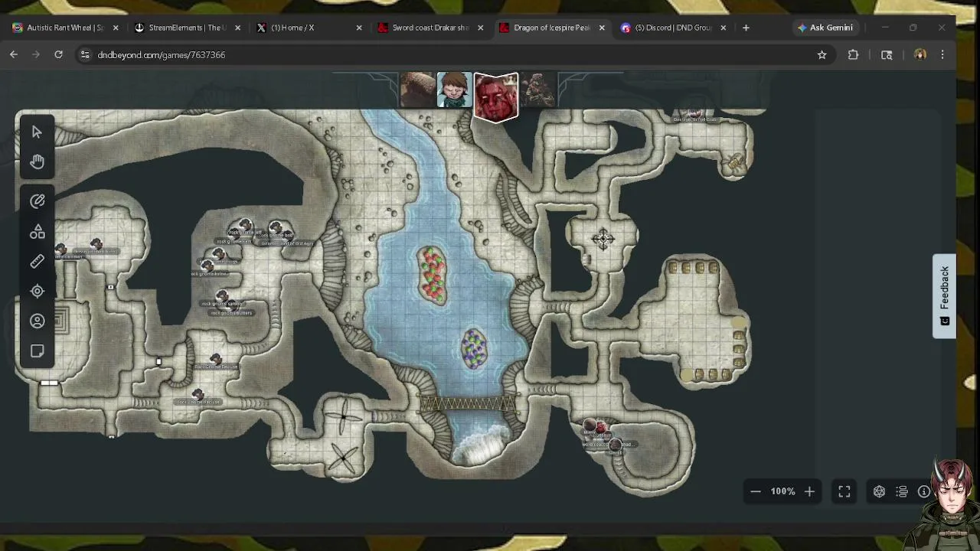The width and height of the screenshot is (980, 551).
Task: Click the crosshair marker in the round room
Action: pyautogui.click(x=603, y=240)
